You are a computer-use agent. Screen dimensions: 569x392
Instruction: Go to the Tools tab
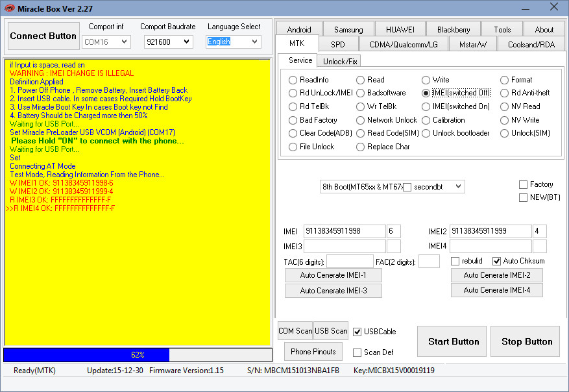(502, 29)
